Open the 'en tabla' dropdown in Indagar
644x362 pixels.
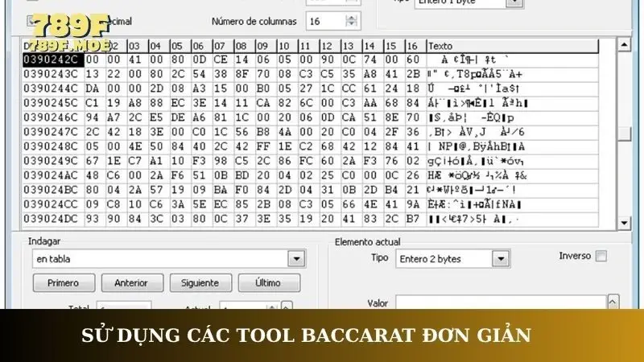point(294,259)
